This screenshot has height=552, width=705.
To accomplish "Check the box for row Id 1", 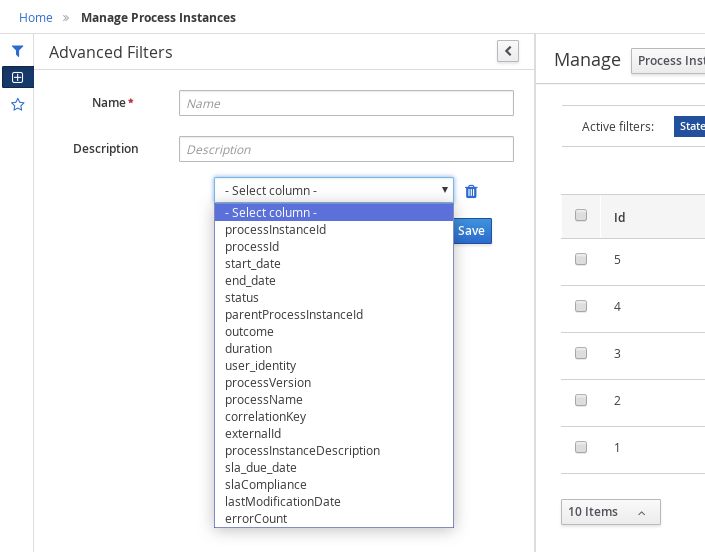I will (581, 447).
